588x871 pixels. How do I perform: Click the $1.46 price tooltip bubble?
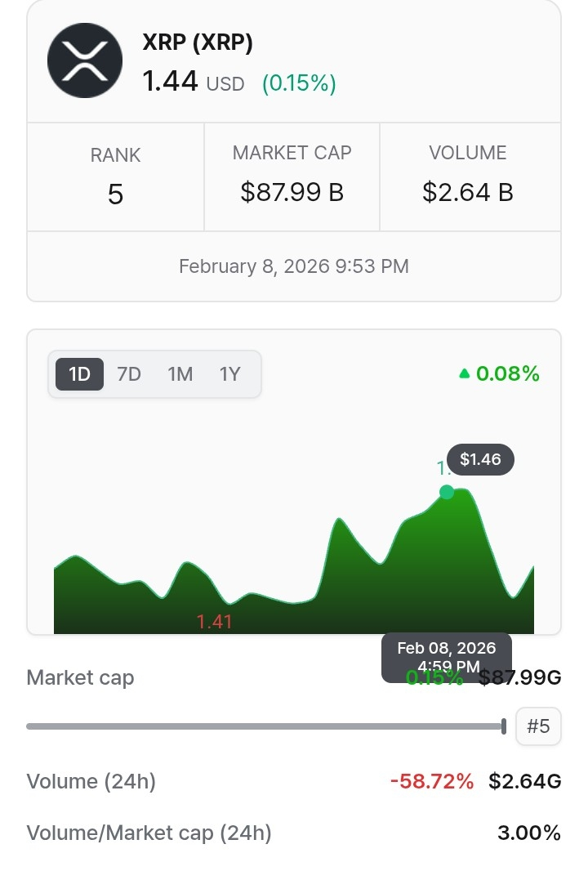[x=480, y=459]
